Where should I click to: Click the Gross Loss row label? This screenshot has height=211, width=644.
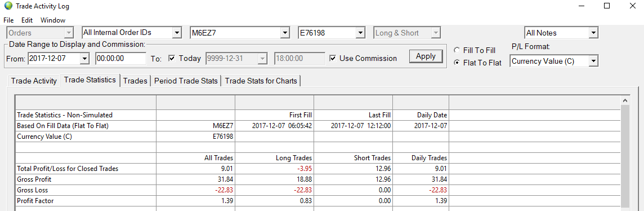point(33,190)
